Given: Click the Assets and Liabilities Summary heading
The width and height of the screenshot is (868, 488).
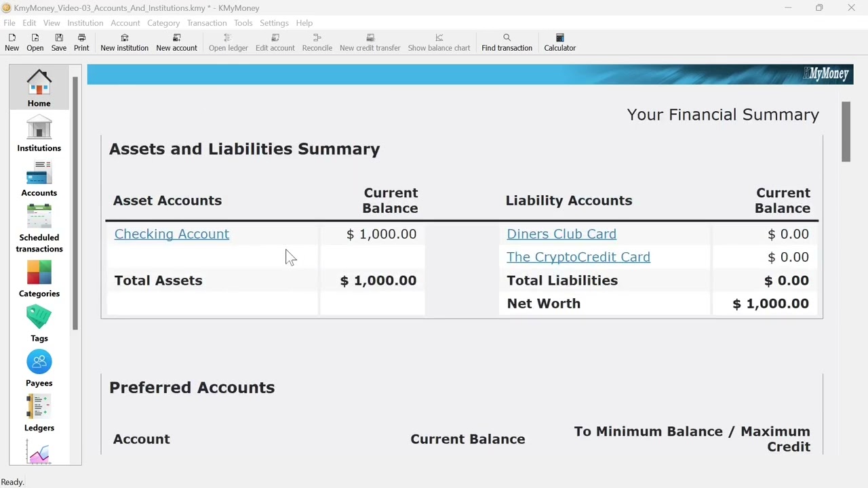Looking at the screenshot, I should [x=244, y=149].
